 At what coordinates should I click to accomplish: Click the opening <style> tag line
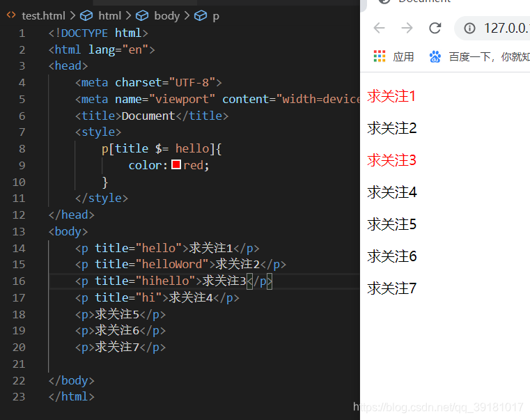tap(98, 132)
